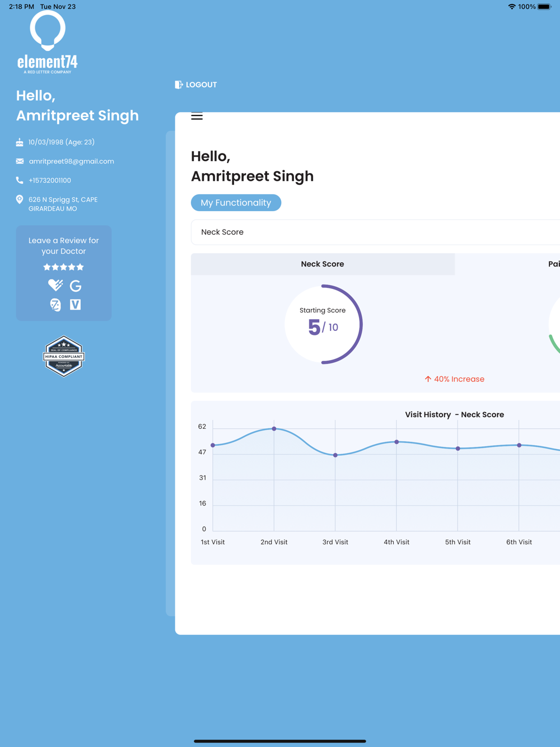Image resolution: width=560 pixels, height=747 pixels.
Task: Open the HIPAA Compliant seal badge
Action: point(64,356)
